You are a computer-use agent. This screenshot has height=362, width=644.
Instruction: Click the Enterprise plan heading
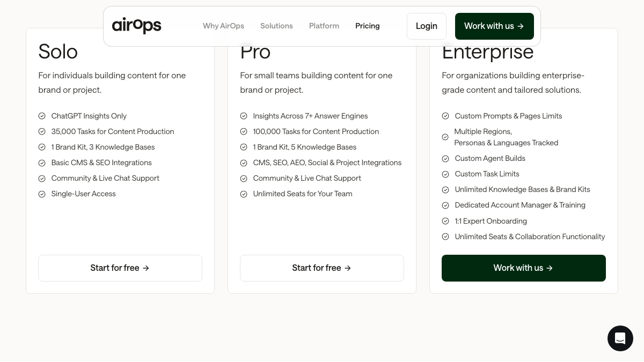[488, 52]
